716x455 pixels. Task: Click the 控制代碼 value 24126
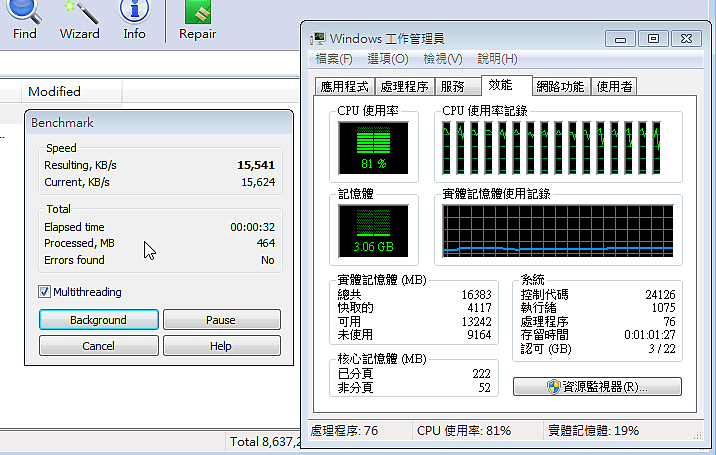click(660, 295)
